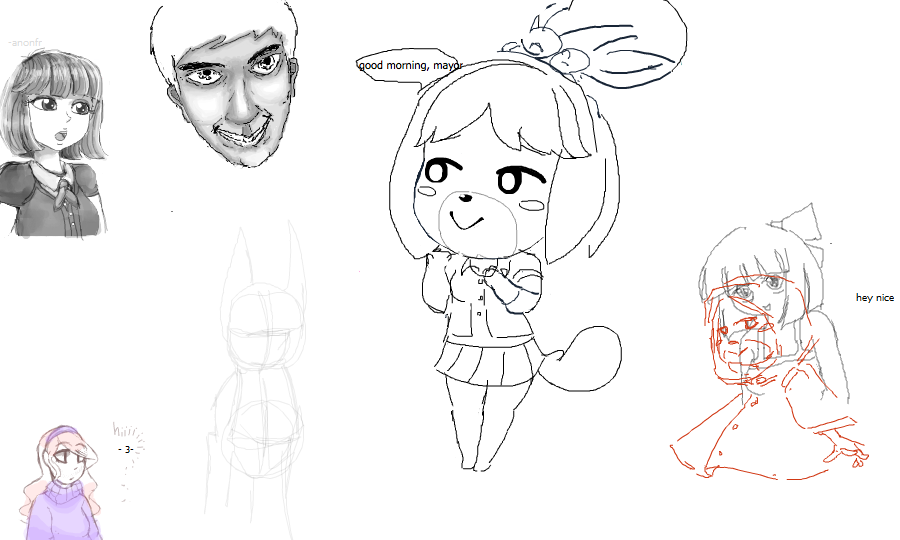Click the "good morning, mayor" speech bubble text
The width and height of the screenshot is (900, 540).
tap(409, 66)
